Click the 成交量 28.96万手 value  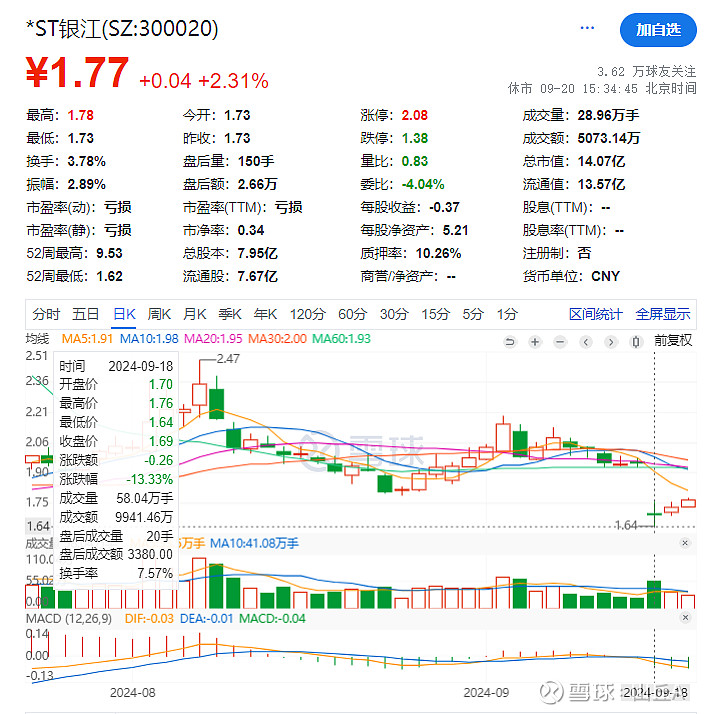(x=608, y=115)
